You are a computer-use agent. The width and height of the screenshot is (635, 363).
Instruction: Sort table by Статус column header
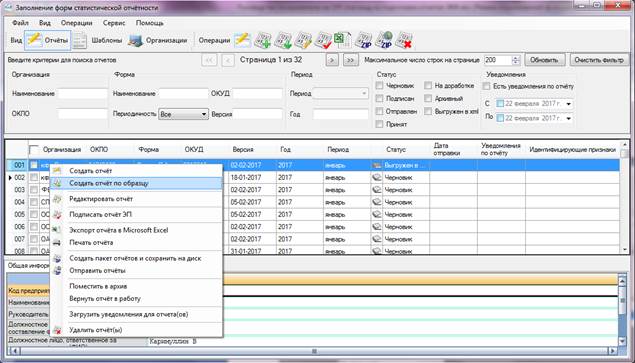coord(396,149)
